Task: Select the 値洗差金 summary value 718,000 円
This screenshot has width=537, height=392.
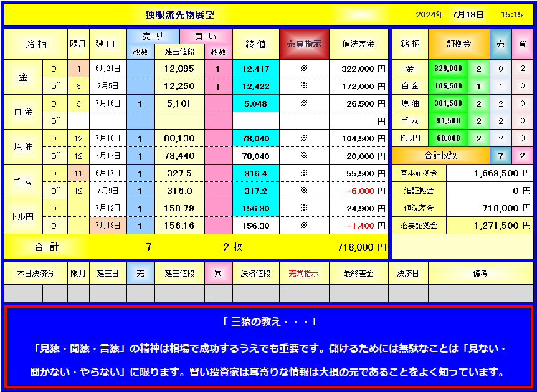Action: click(x=490, y=208)
